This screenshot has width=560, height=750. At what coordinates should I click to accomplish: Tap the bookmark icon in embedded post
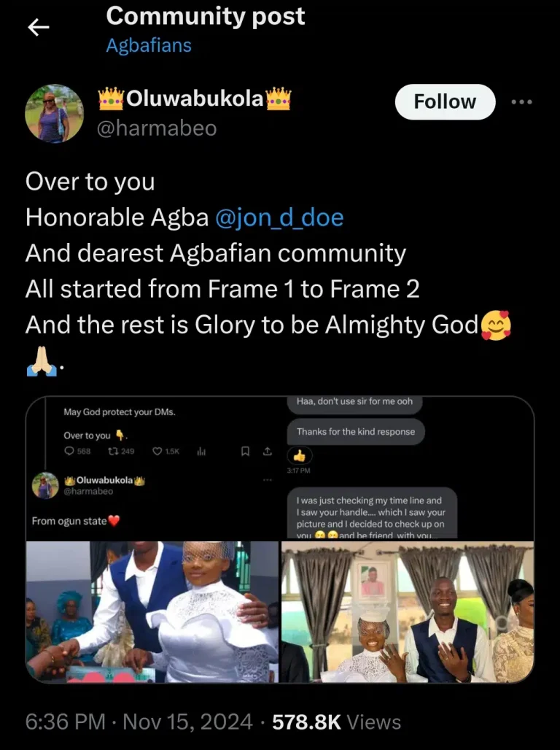click(x=246, y=452)
